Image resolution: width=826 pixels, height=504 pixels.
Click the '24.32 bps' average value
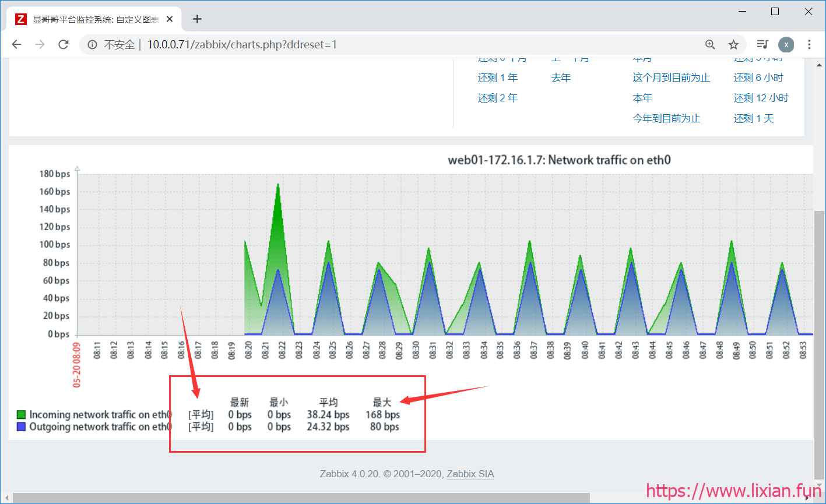328,427
